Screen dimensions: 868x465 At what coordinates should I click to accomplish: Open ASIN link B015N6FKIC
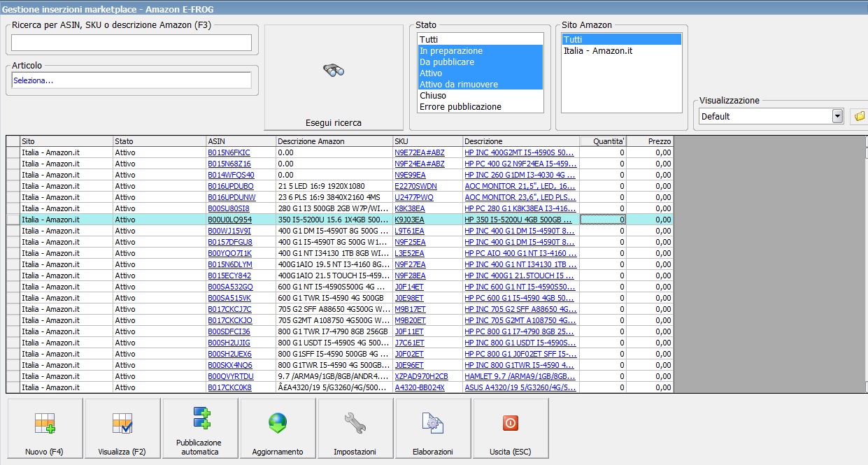(x=229, y=152)
